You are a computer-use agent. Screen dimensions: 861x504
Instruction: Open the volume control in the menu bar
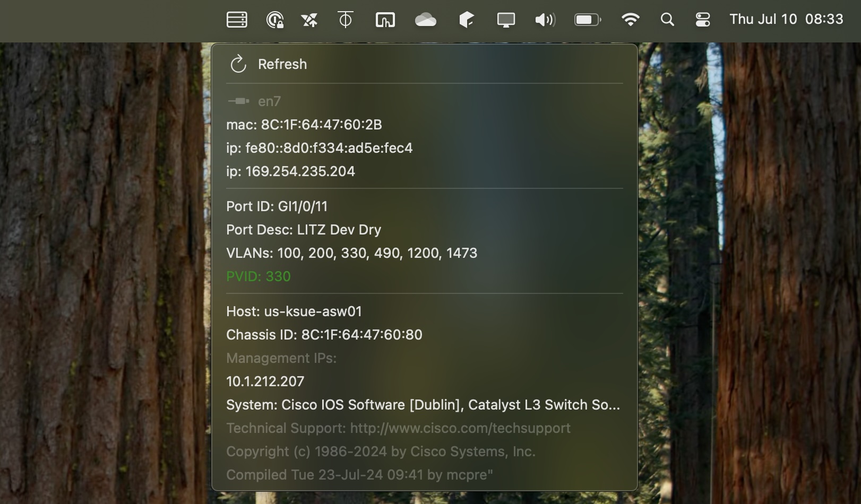(545, 20)
